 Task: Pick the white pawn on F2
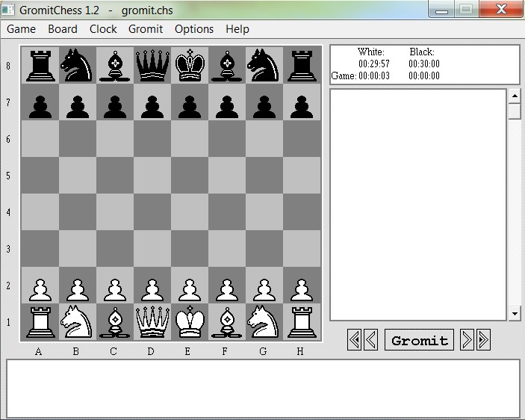tap(227, 290)
